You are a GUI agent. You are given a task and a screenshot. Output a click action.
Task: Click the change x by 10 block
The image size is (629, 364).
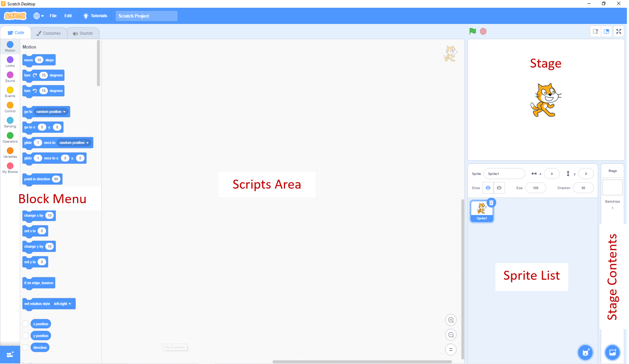39,216
